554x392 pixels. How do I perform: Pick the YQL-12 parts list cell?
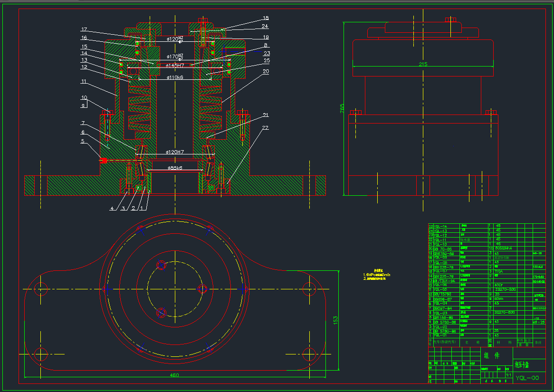coord(440,235)
